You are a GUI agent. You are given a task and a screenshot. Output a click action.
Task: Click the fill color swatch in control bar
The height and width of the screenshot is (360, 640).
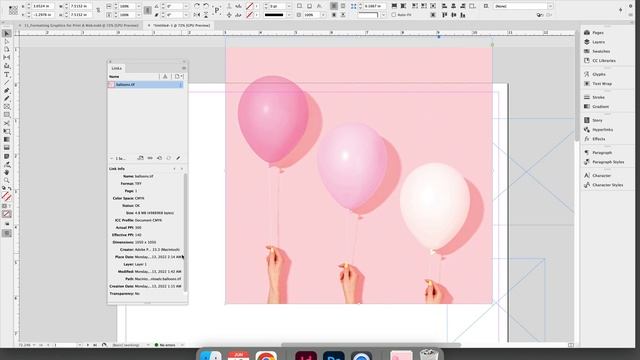coord(250,6)
